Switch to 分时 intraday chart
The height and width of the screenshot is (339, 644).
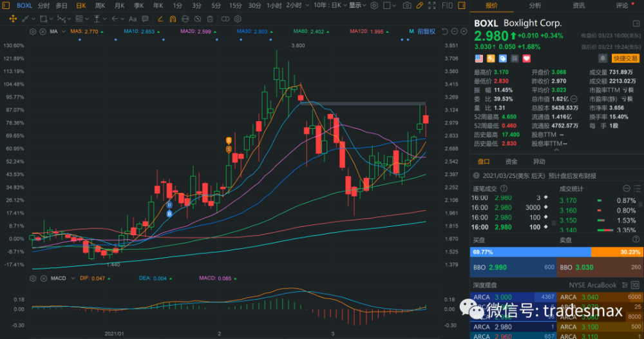point(44,5)
